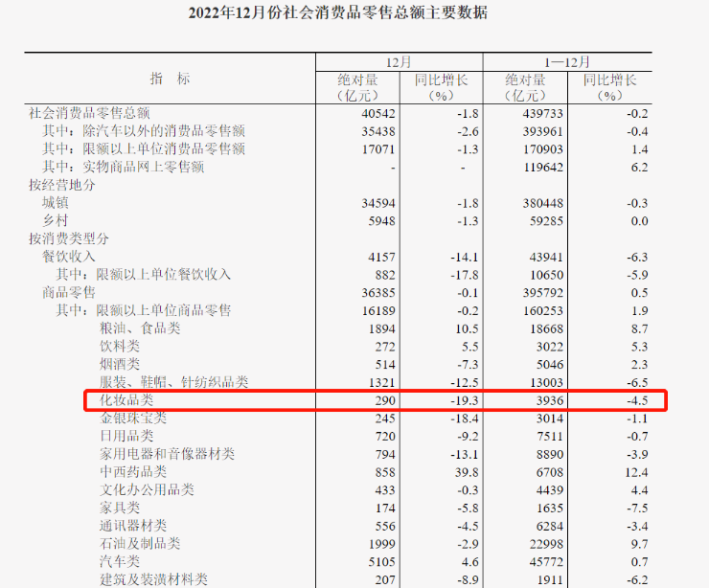Click the highlighted row label 化妆品类

tap(126, 400)
